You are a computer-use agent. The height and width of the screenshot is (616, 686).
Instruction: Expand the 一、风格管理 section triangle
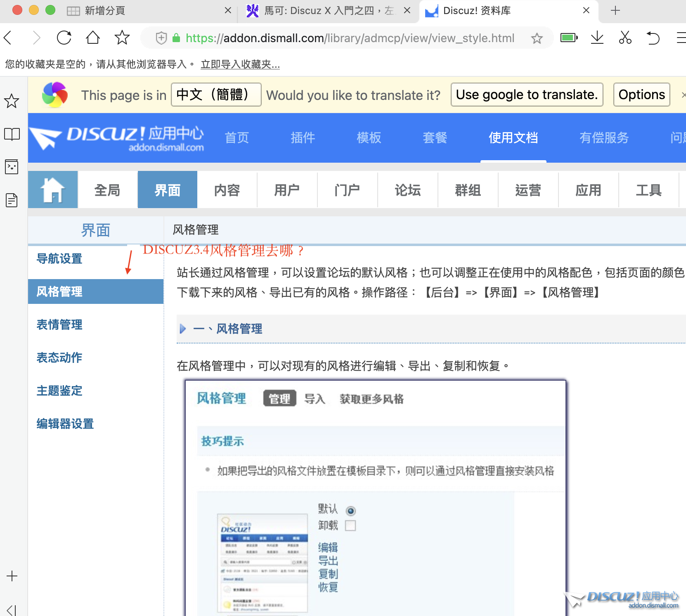[x=183, y=329]
